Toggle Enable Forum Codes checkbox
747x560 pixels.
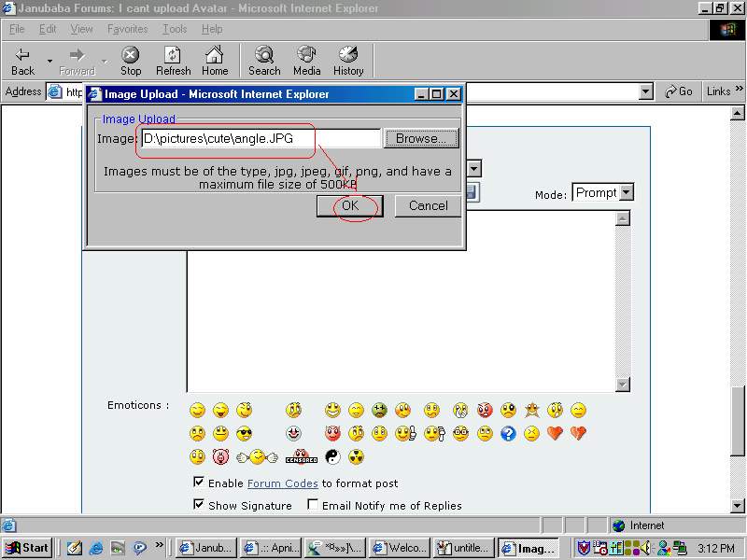pyautogui.click(x=199, y=482)
